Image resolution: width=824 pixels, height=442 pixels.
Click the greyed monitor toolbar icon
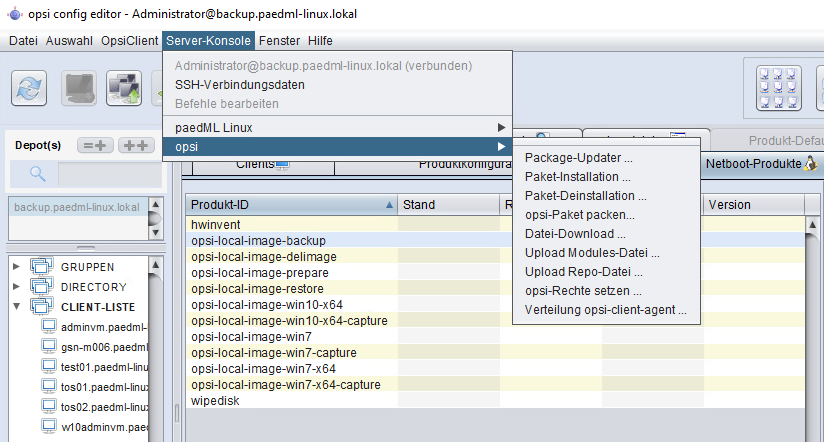79,88
